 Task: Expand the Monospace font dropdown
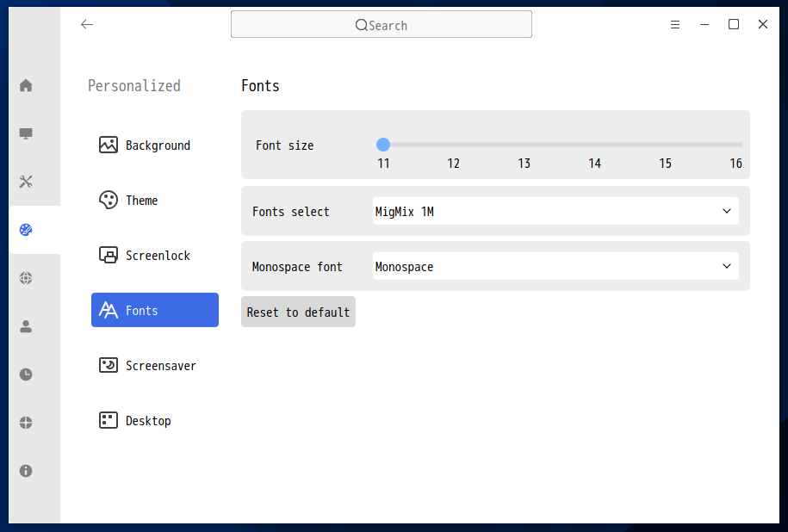[555, 266]
